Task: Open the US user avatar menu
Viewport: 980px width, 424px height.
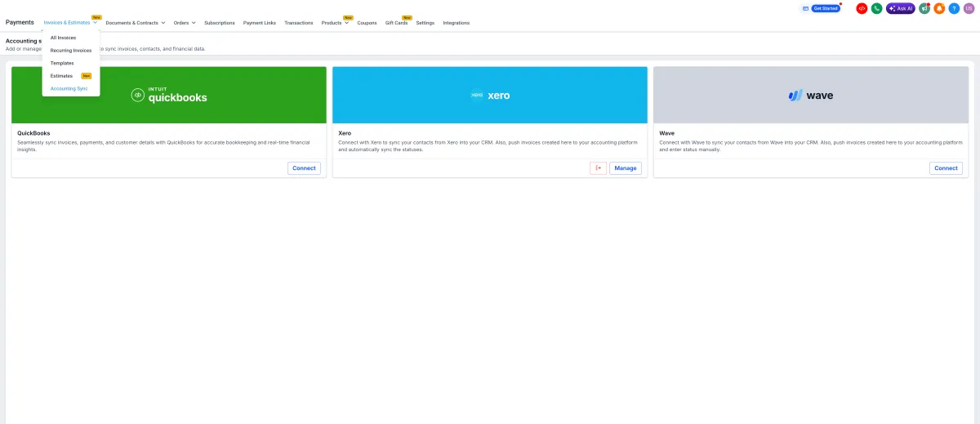Action: click(x=969, y=8)
